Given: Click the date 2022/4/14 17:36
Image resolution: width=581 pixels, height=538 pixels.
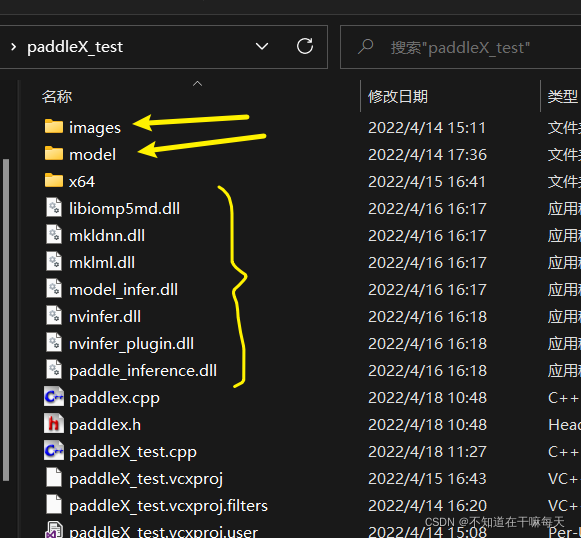Looking at the screenshot, I should pos(427,155).
